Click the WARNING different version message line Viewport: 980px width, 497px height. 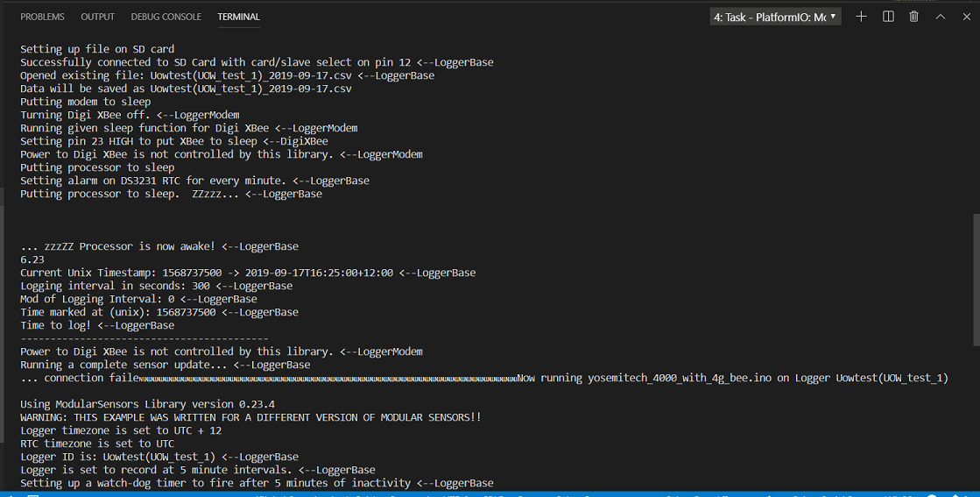[250, 417]
